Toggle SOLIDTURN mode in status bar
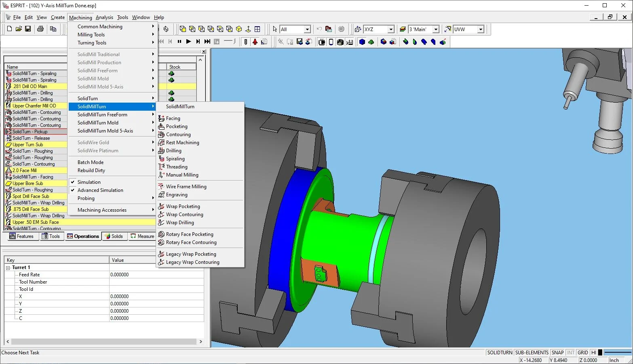Viewport: 633px width, 364px height. pyautogui.click(x=500, y=353)
